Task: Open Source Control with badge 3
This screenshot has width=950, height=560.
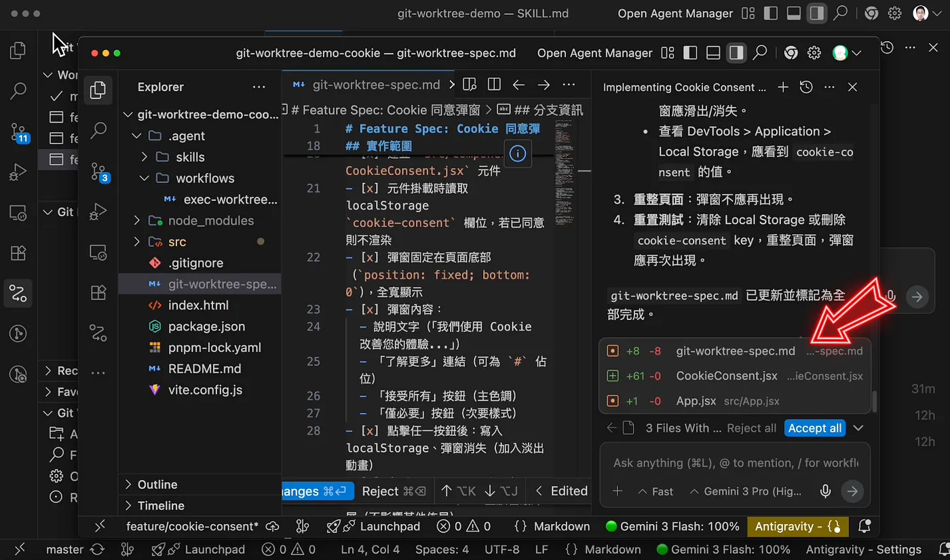Action: pos(98,172)
